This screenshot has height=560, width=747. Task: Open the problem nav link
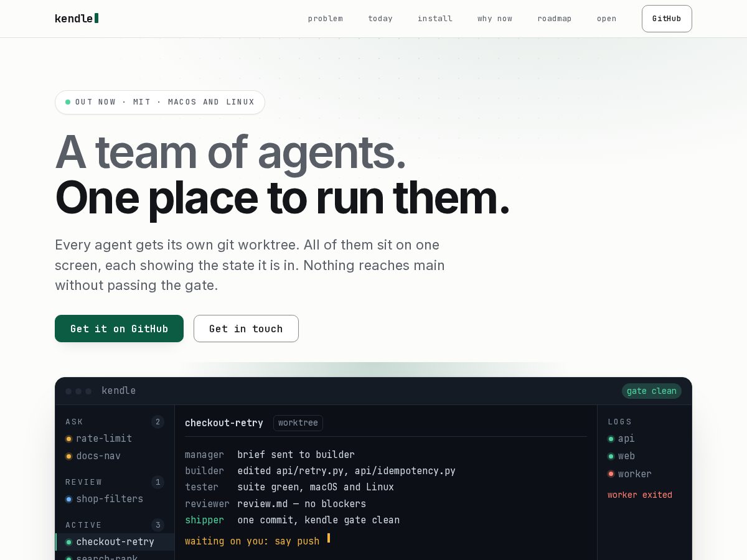coord(326,19)
